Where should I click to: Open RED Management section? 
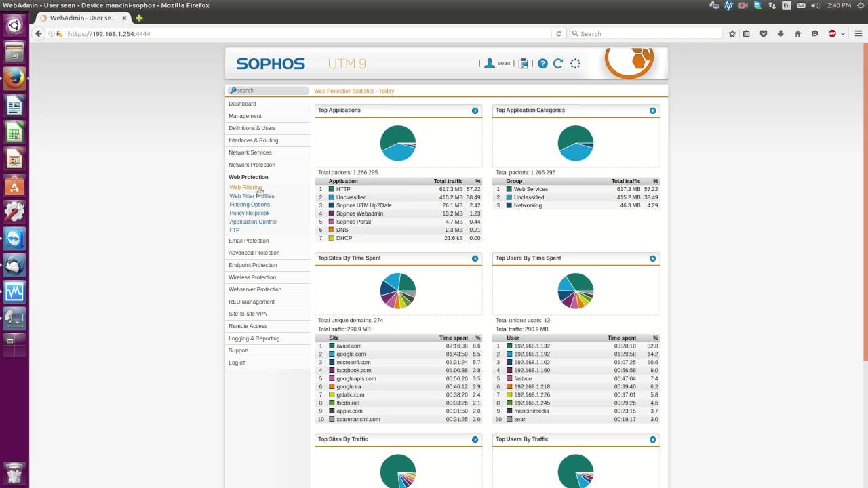point(268,302)
